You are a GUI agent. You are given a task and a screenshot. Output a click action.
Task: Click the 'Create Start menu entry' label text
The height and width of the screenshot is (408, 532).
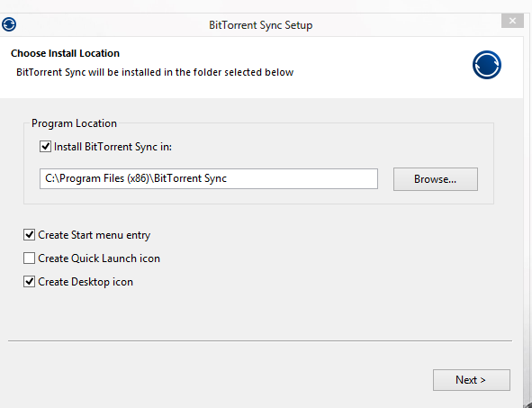[x=94, y=235]
